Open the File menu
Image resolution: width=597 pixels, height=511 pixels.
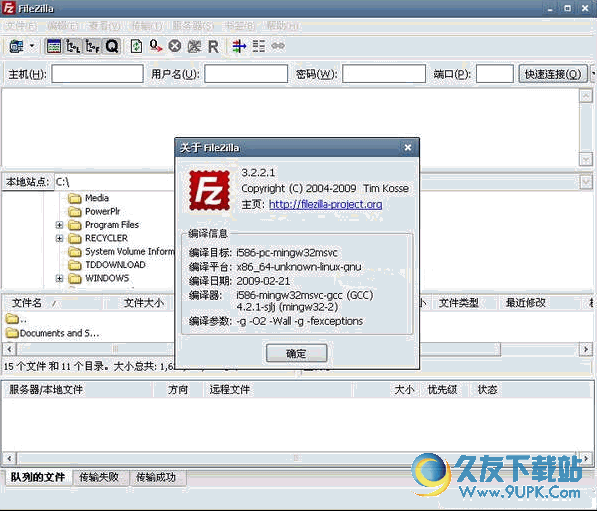tap(21, 26)
